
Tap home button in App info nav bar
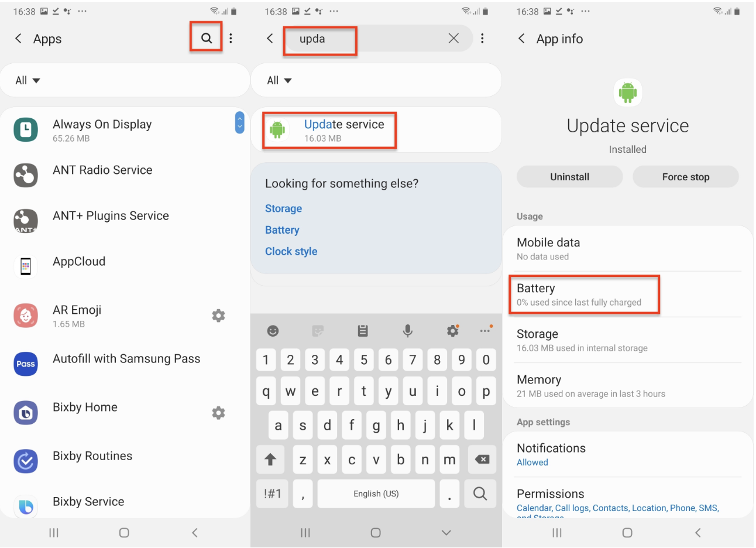627,532
